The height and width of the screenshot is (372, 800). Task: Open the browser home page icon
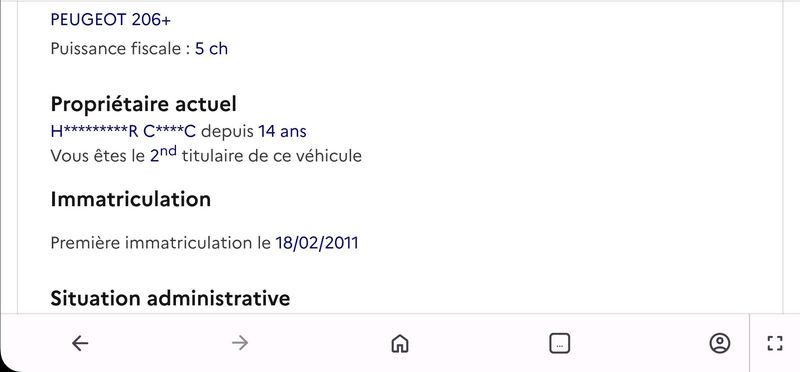click(399, 343)
